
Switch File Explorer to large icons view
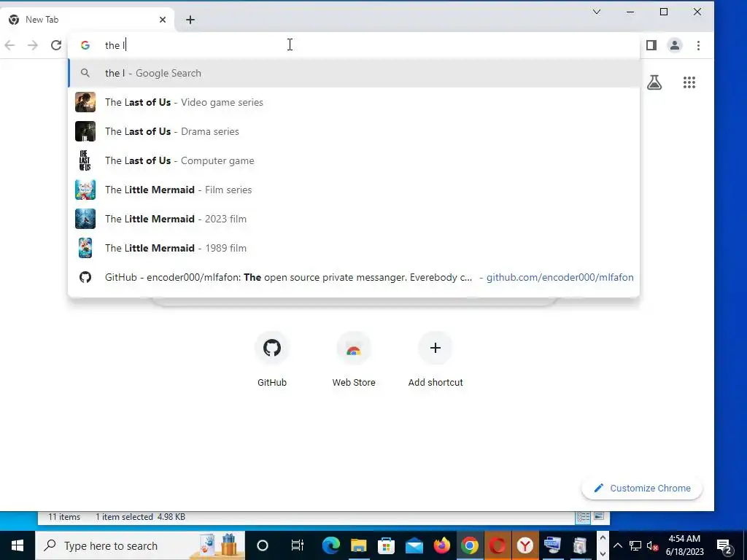click(600, 517)
